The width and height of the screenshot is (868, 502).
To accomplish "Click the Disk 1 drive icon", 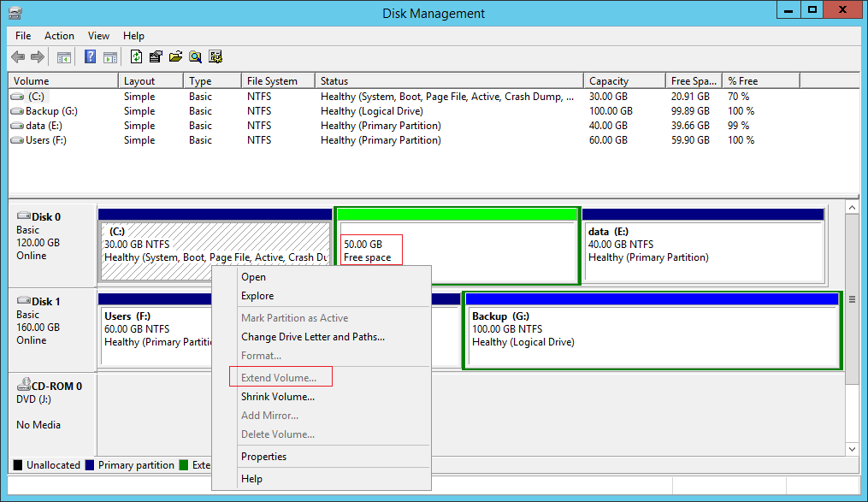I will point(23,300).
